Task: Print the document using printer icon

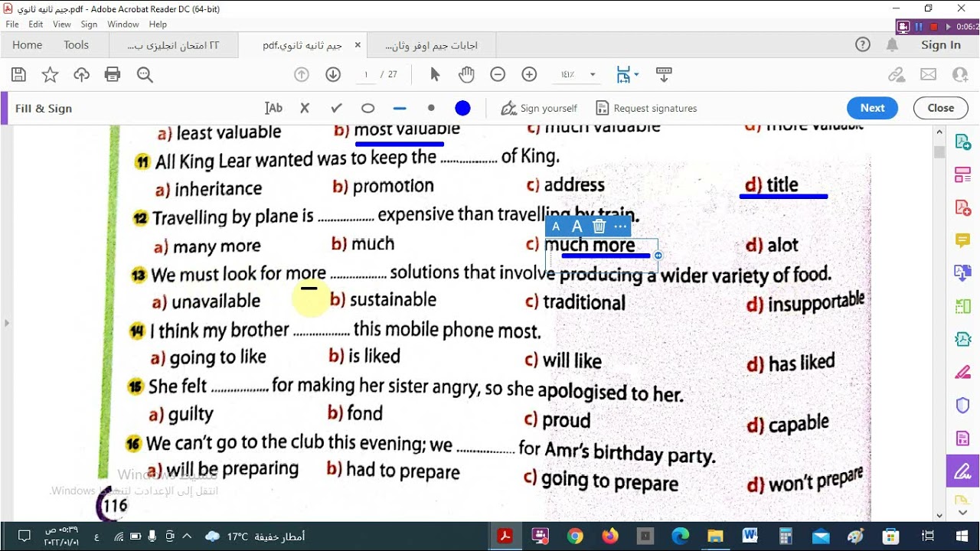Action: (x=113, y=74)
